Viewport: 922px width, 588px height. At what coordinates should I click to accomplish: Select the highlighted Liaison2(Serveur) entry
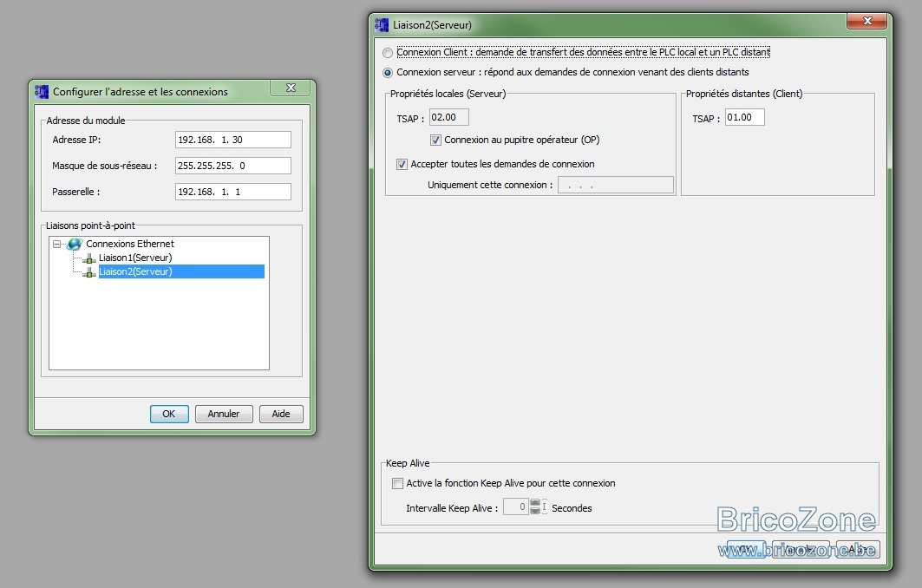point(181,271)
